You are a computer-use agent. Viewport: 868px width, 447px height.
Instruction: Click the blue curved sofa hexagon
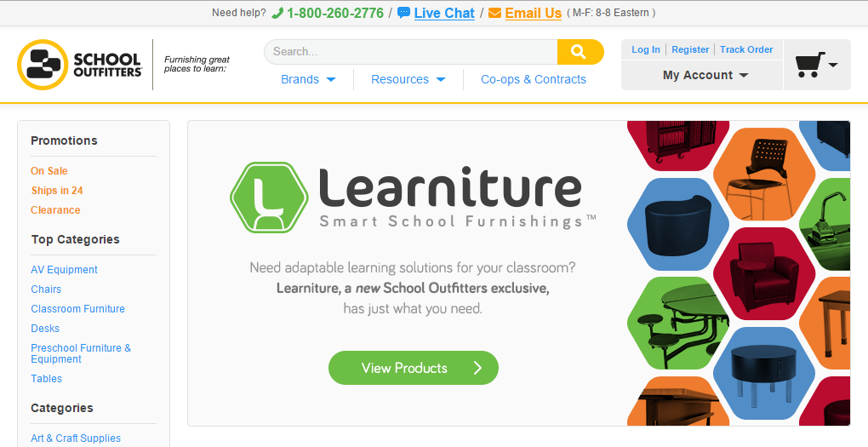[677, 224]
